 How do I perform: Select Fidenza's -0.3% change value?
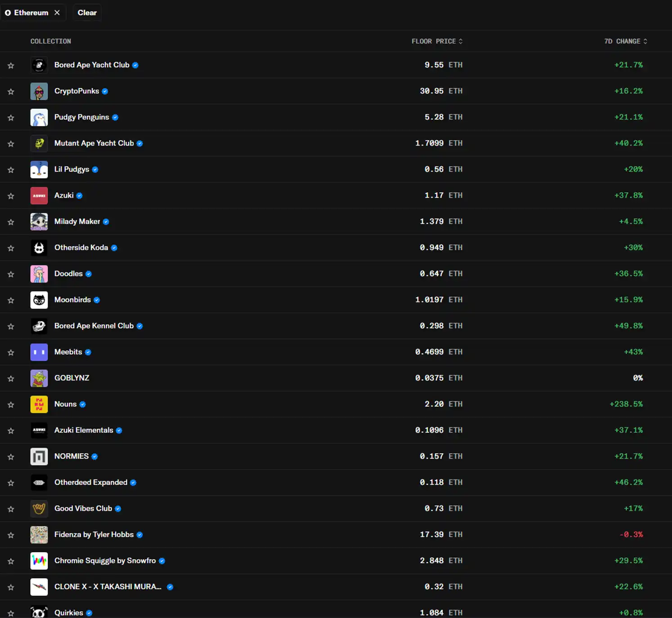tap(631, 535)
